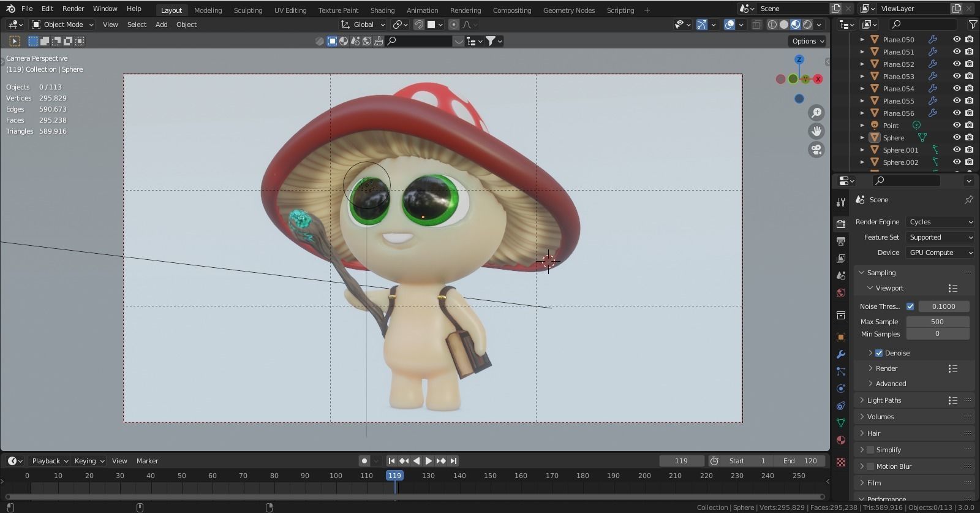980x513 pixels.
Task: Open the Texture properties checker icon
Action: tap(841, 462)
